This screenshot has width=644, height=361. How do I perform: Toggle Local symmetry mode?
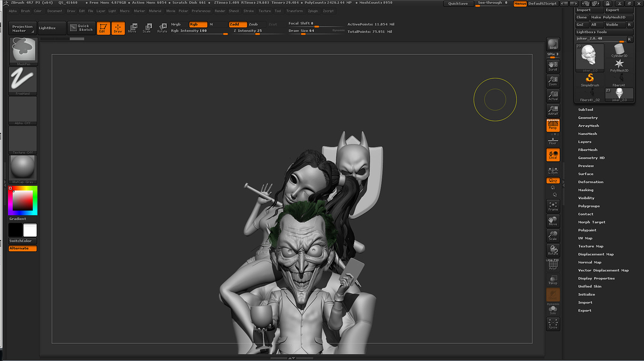(553, 155)
